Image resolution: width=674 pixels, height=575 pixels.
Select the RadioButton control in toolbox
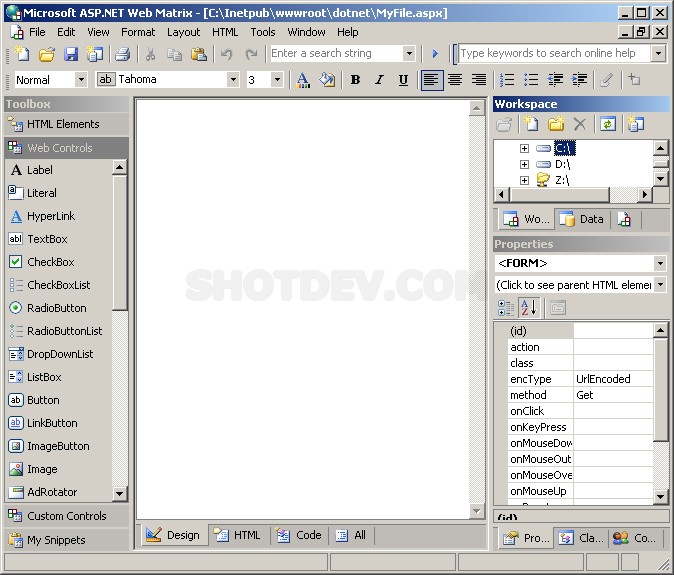(56, 308)
